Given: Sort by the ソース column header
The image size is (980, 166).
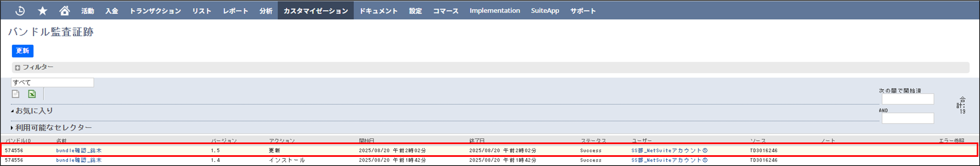Looking at the screenshot, I should [x=758, y=141].
